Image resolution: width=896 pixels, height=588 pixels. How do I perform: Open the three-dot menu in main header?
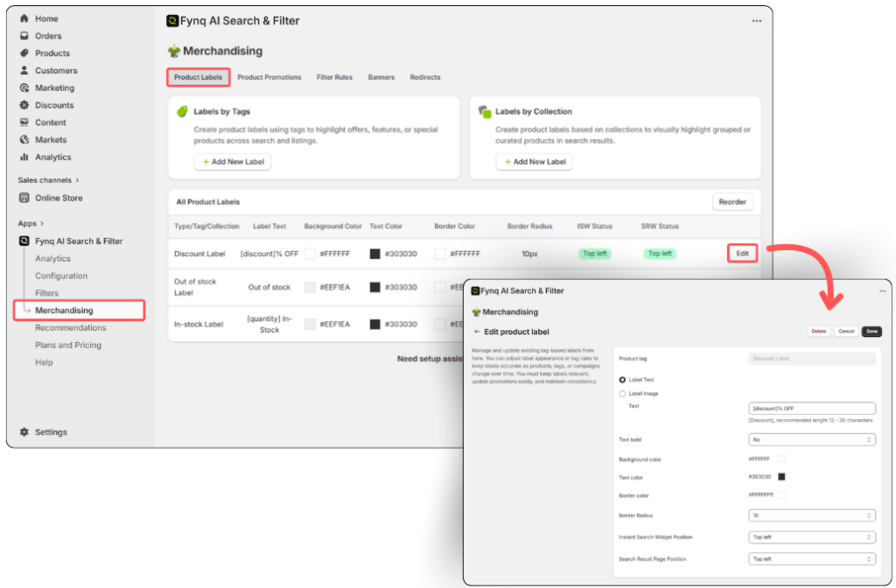pos(757,21)
